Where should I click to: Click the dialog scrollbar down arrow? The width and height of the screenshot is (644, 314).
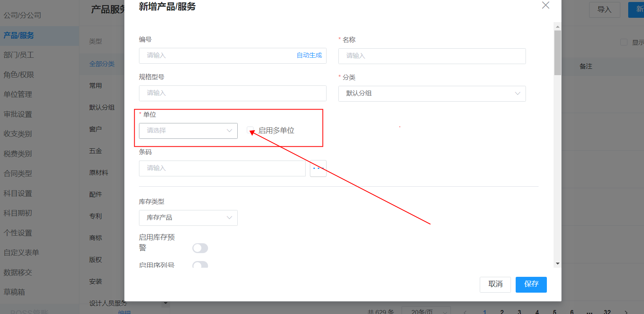pyautogui.click(x=558, y=264)
